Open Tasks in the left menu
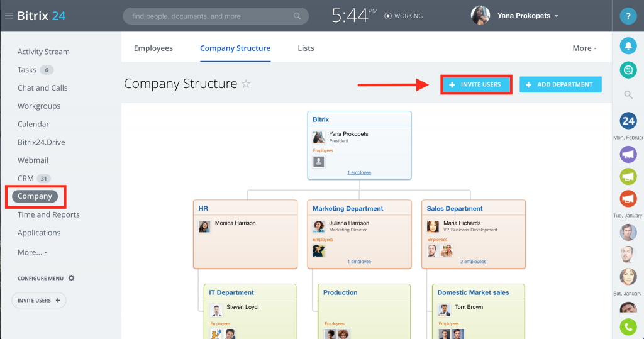The height and width of the screenshot is (339, 644). [x=26, y=70]
